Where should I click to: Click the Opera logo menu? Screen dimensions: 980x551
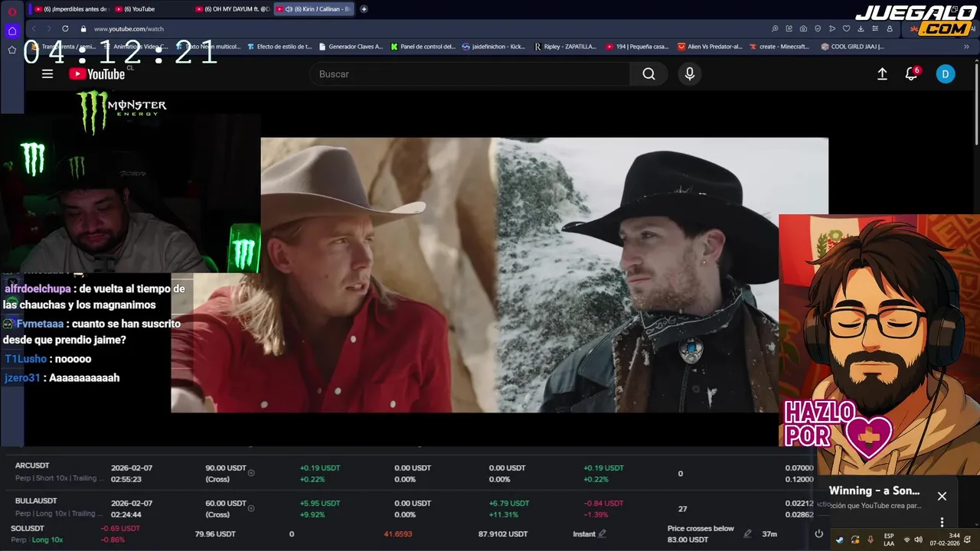coord(12,11)
